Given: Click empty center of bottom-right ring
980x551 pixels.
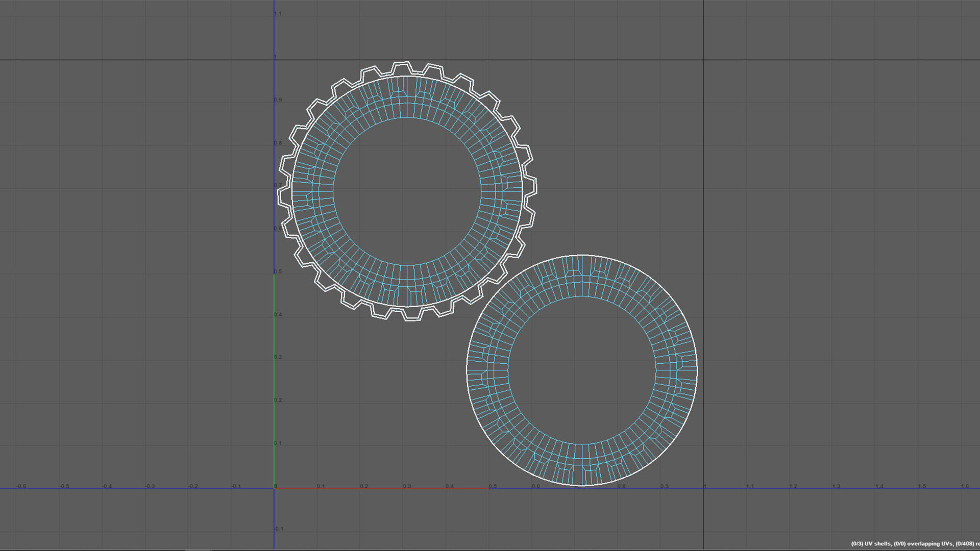Looking at the screenshot, I should point(582,370).
